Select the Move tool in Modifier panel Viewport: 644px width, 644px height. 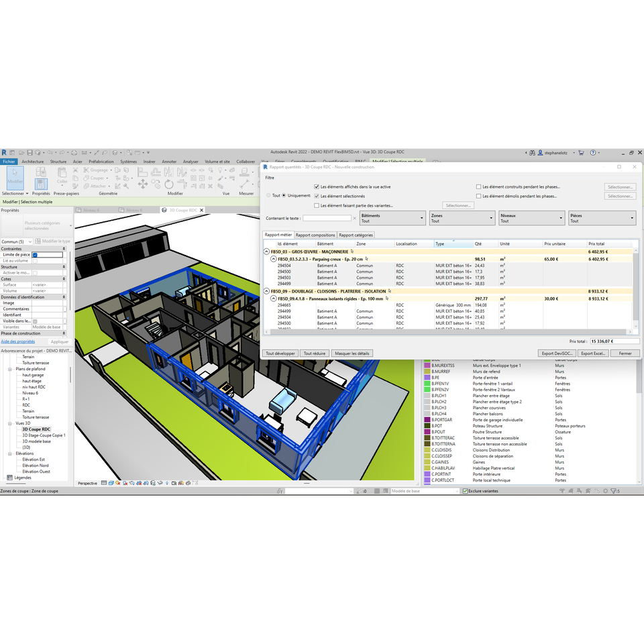coord(142,184)
